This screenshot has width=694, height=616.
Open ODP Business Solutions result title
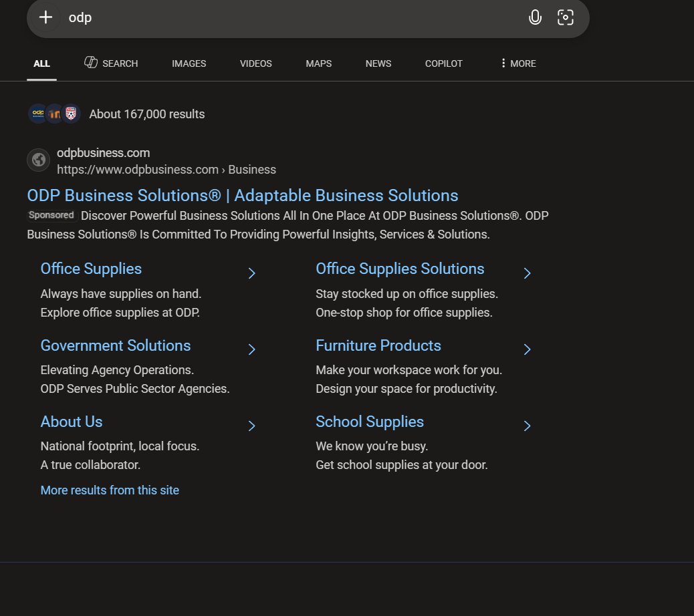(x=243, y=196)
